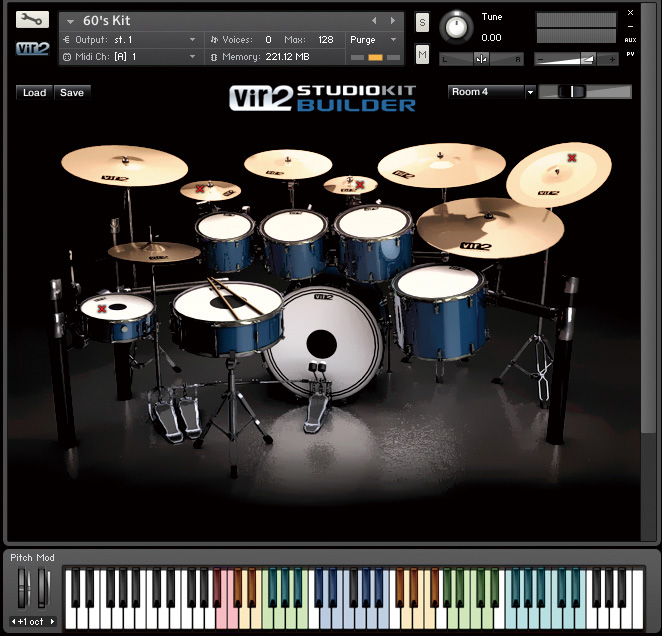Viewport: 662px width, 636px height.
Task: Click the voices note icon beside Voices
Action: 214,40
